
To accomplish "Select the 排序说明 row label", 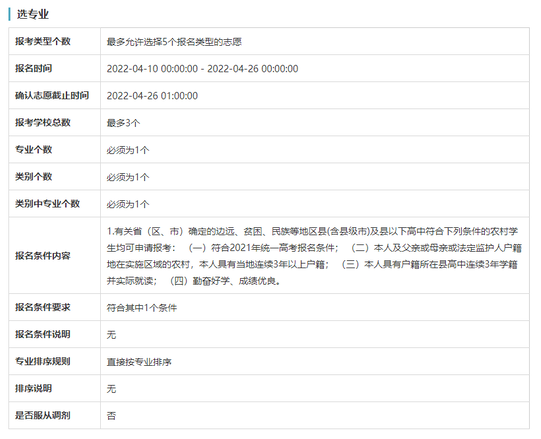I will pyautogui.click(x=33, y=388).
